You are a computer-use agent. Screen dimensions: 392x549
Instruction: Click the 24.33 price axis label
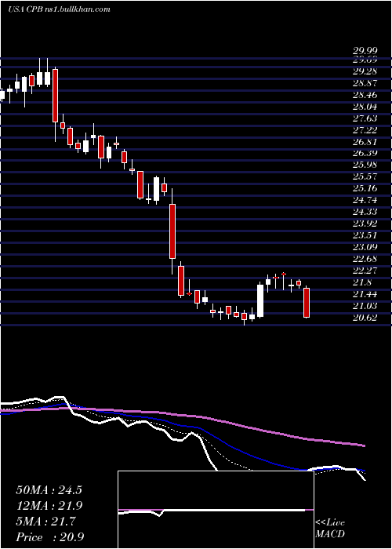pos(365,213)
